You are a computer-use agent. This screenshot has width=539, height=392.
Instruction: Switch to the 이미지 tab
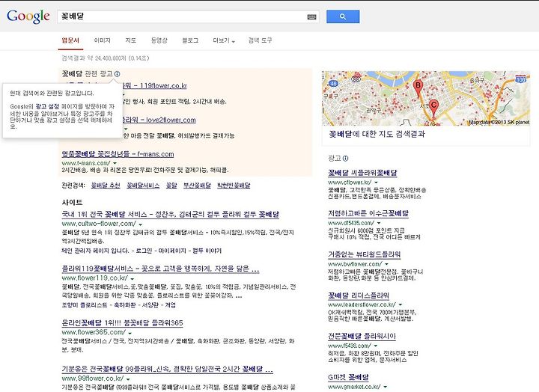[103, 40]
